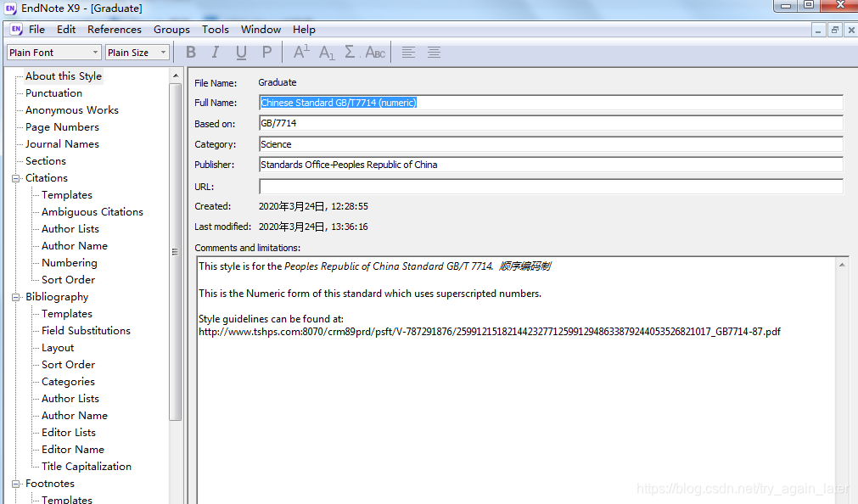The image size is (858, 504).
Task: Restore the inner Graduate document window
Action: [x=834, y=30]
